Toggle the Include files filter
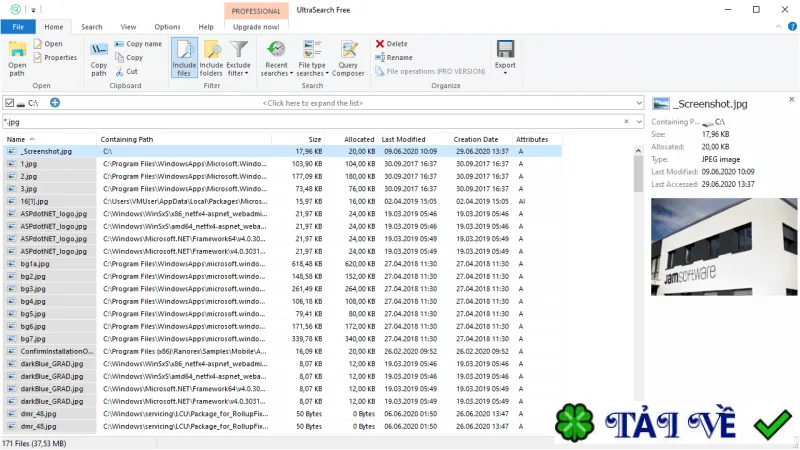This screenshot has height=450, width=800. pos(184,58)
